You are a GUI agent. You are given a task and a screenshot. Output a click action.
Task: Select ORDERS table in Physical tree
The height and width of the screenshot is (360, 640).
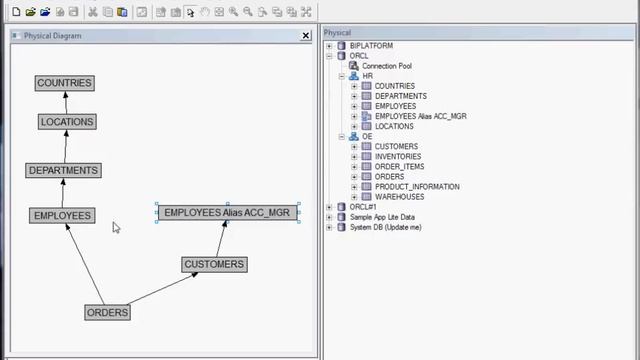389,177
